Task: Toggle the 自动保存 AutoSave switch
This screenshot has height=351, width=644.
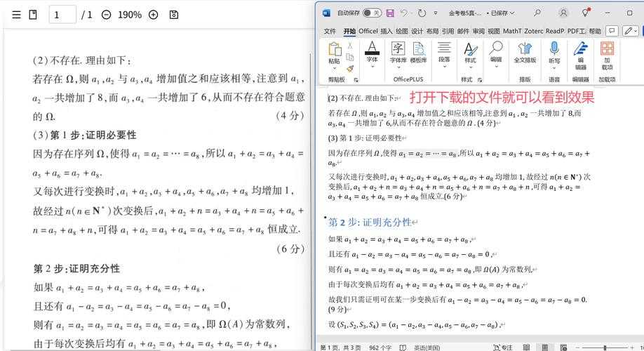Action: coord(372,13)
